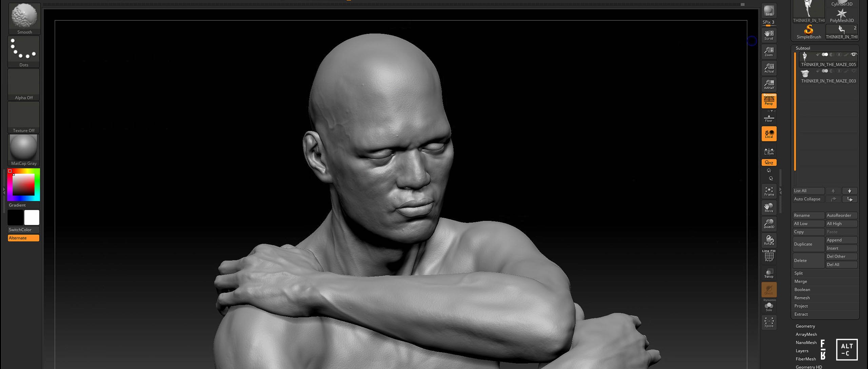Viewport: 868px width, 369px height.
Task: Expand the ArrayMesh sub-palette
Action: 806,334
